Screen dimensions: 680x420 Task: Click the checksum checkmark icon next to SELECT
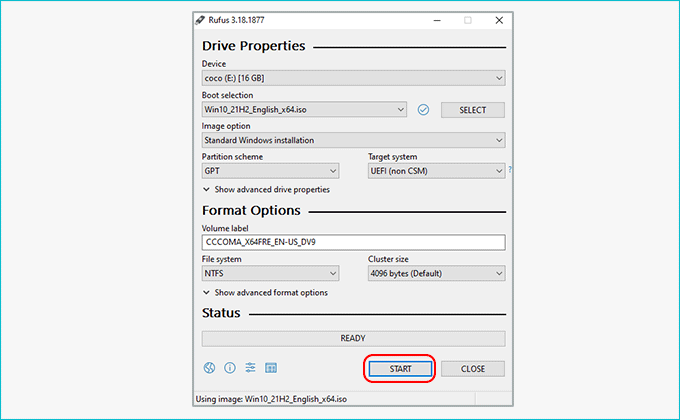click(423, 110)
